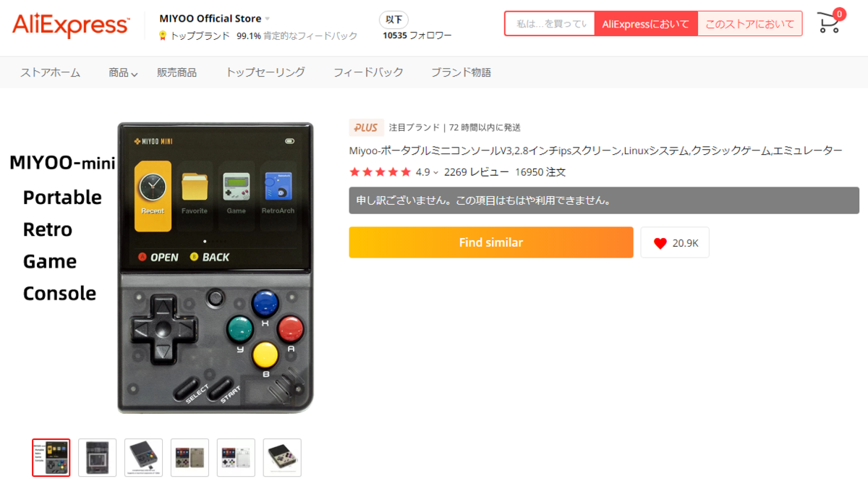Viewport: 868px width, 484px height.
Task: Click the main Miyoo Mini product image
Action: (x=216, y=268)
